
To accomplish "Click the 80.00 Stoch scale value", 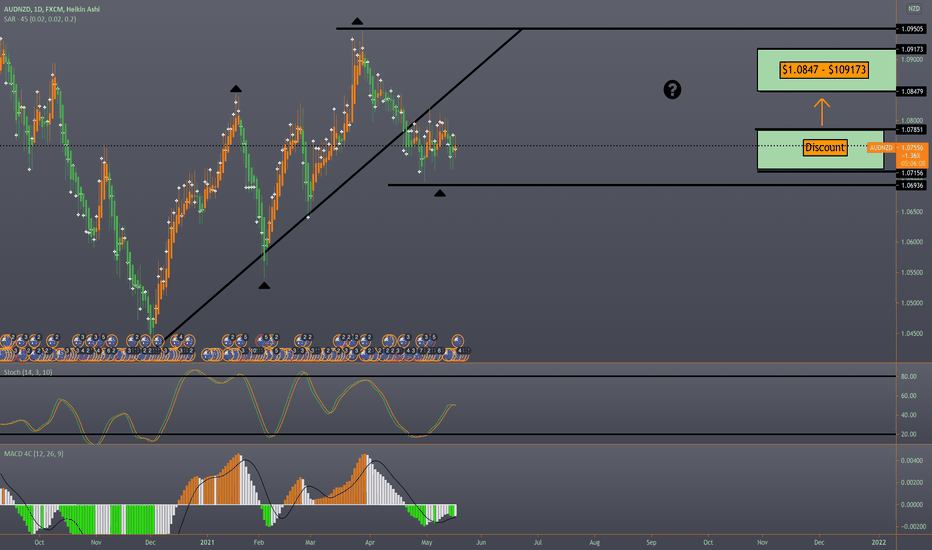I will coord(909,376).
